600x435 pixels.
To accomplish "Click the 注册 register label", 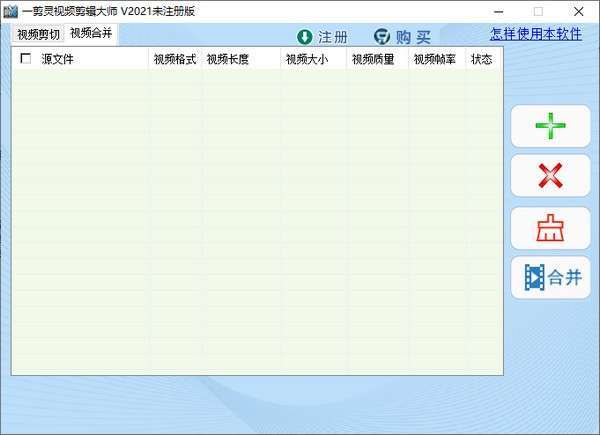I will click(x=333, y=37).
